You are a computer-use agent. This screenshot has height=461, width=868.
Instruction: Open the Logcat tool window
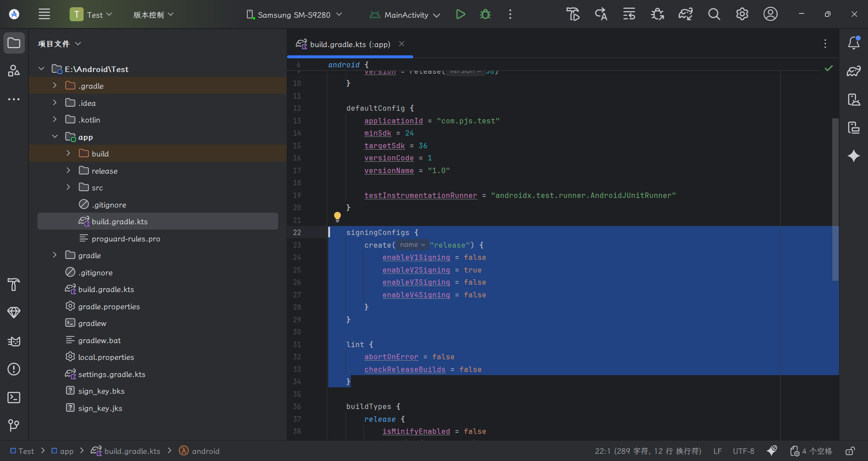tap(14, 342)
